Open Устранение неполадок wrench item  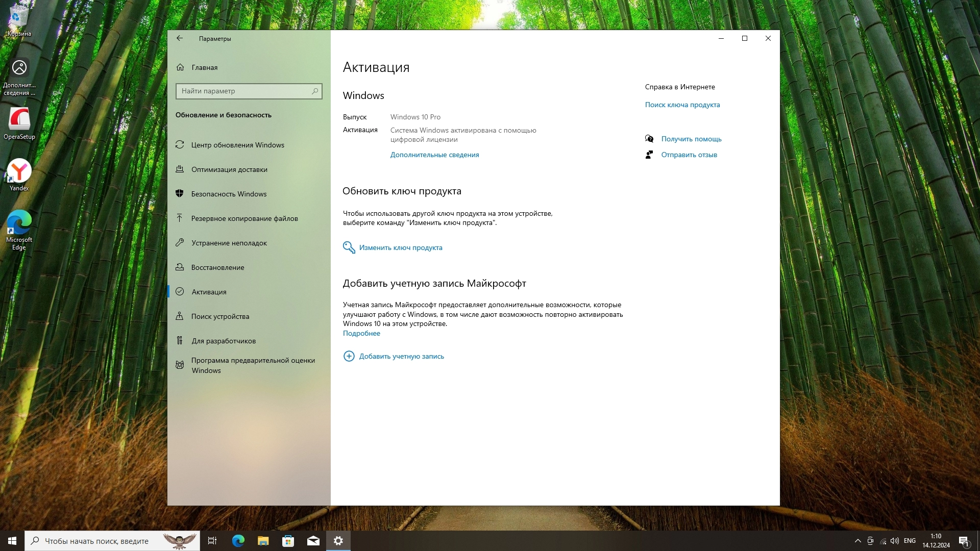pyautogui.click(x=229, y=243)
